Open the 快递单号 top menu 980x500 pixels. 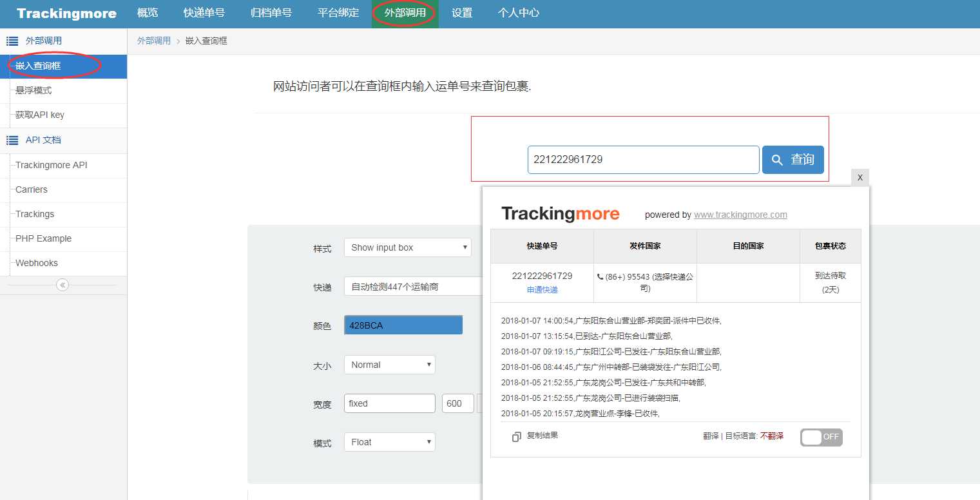pyautogui.click(x=204, y=13)
